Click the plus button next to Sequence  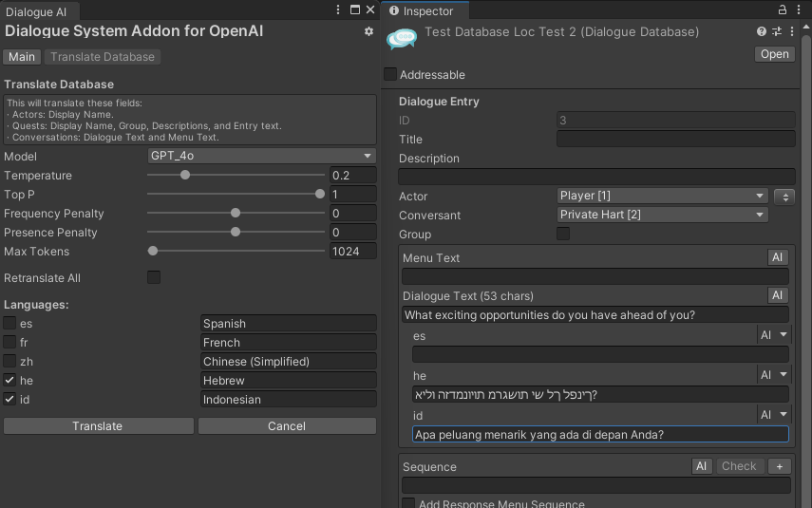[x=780, y=466]
